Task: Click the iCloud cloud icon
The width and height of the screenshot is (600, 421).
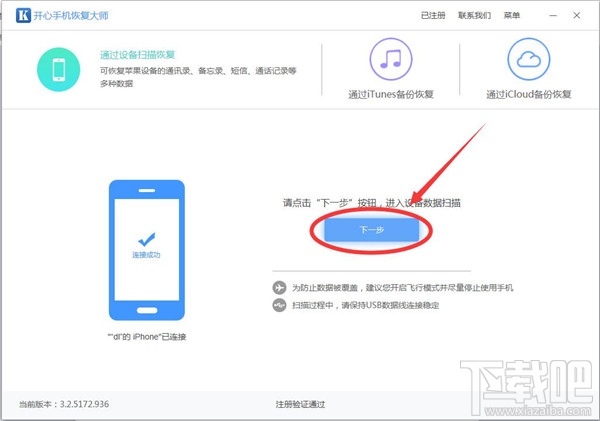Action: (x=528, y=60)
